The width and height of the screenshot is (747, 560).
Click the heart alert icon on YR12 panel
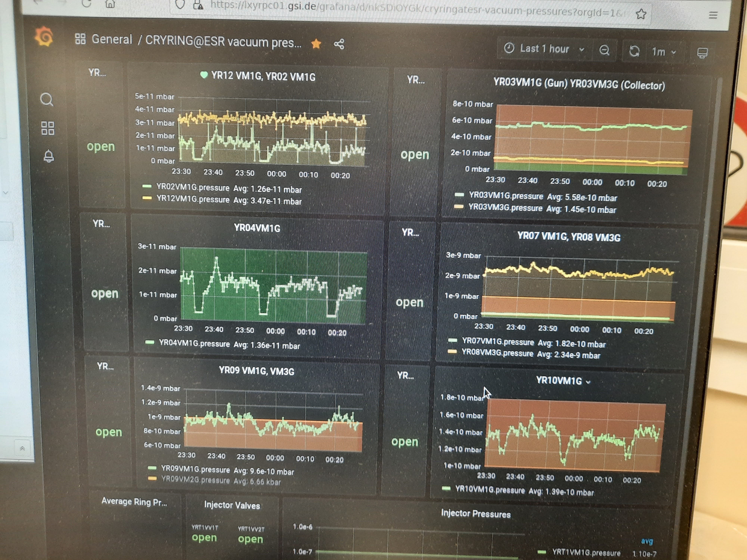point(204,75)
